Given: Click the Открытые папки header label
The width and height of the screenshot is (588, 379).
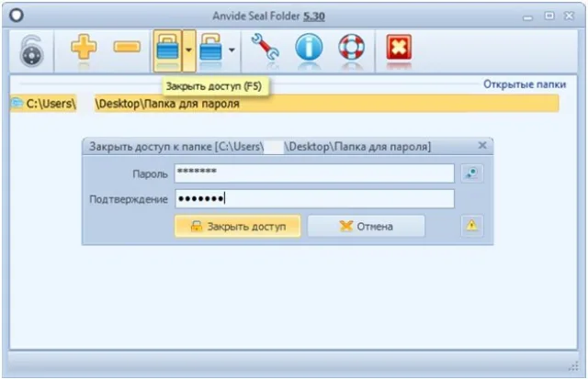Looking at the screenshot, I should coord(525,84).
